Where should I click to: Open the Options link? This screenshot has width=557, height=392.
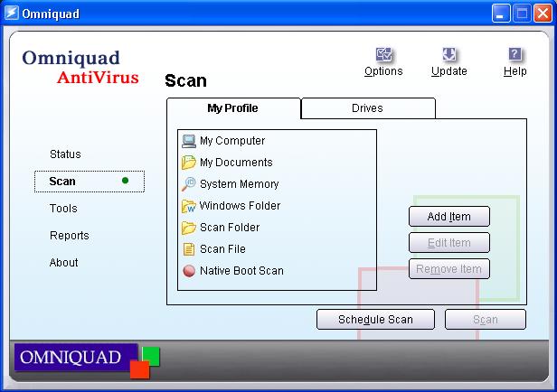pyautogui.click(x=383, y=71)
